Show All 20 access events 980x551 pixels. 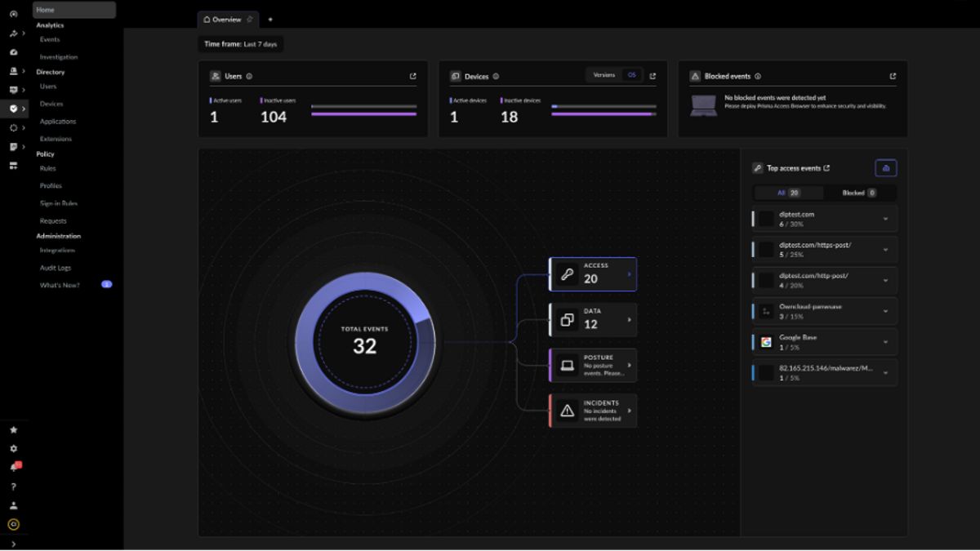tap(789, 193)
